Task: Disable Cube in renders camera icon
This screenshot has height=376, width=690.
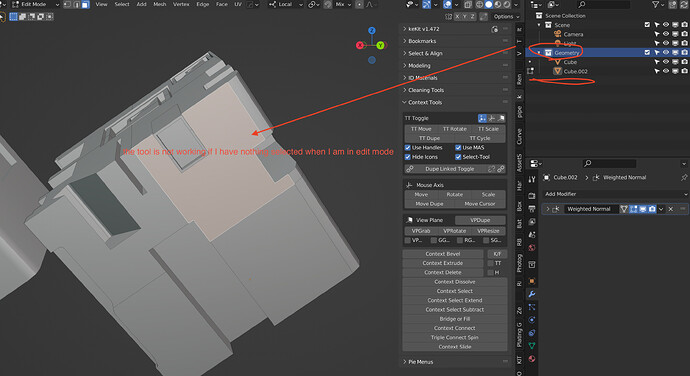Action: [x=684, y=62]
